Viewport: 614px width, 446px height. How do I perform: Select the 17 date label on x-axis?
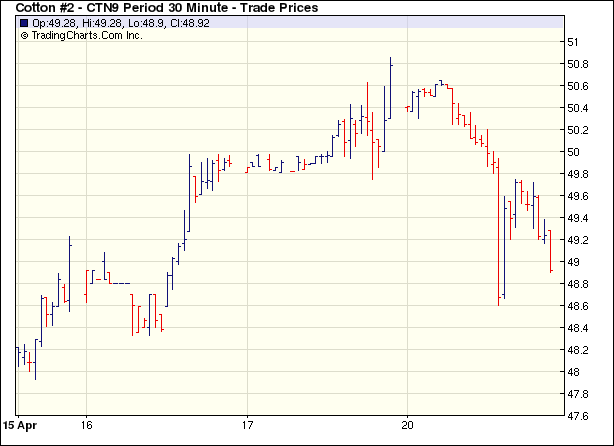(x=247, y=422)
